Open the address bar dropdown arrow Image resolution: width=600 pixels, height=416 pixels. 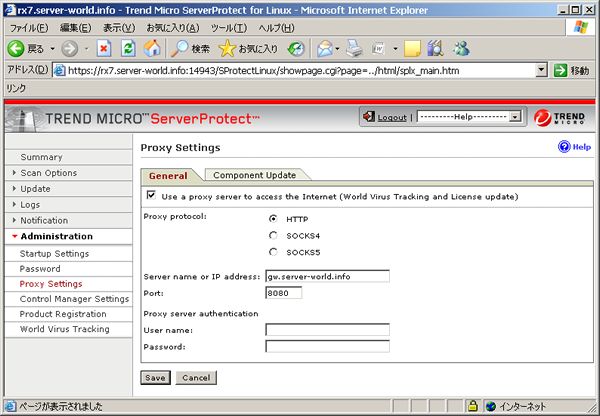[x=541, y=71]
